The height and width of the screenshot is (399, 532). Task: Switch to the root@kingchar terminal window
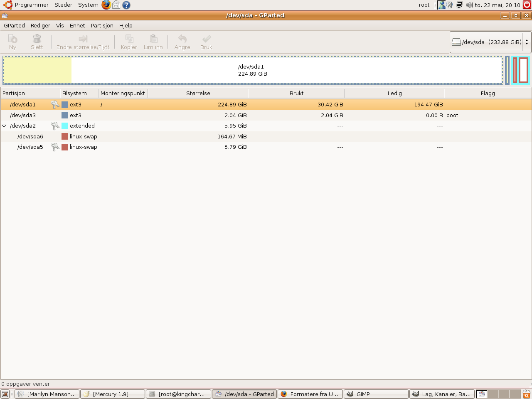click(178, 394)
